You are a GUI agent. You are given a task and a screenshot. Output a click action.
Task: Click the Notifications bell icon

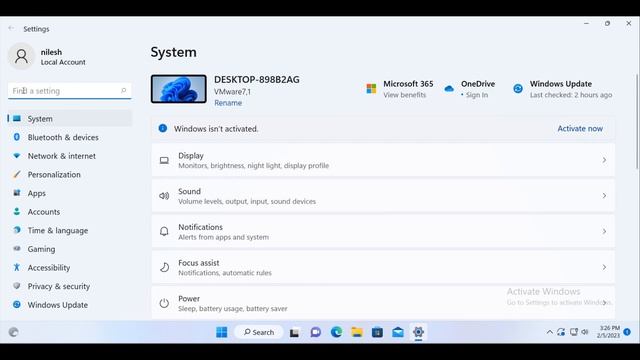click(x=164, y=231)
